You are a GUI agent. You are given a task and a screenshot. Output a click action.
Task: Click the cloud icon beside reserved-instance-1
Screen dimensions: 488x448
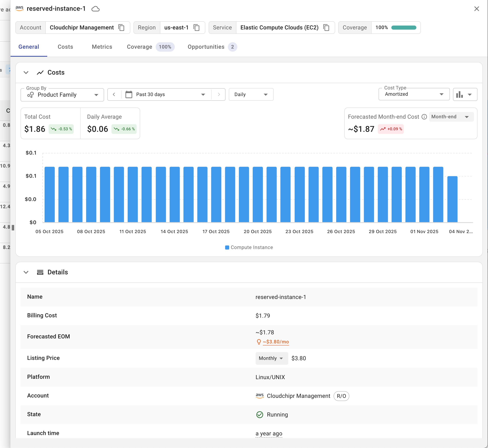pos(96,9)
